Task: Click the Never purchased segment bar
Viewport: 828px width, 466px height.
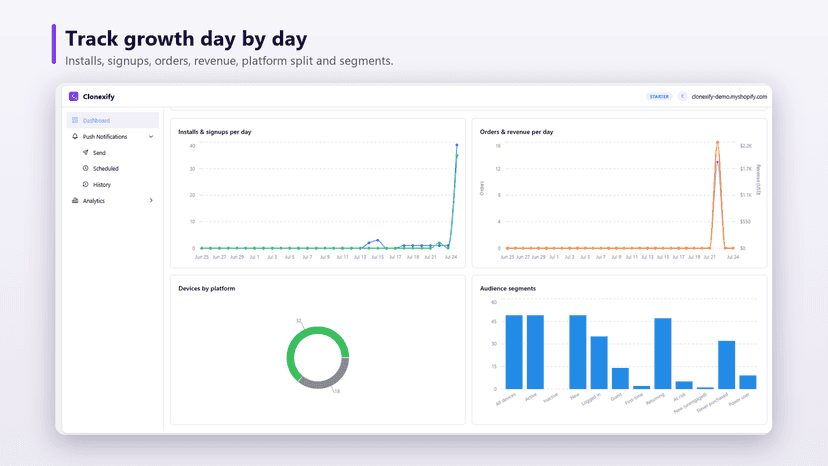Action: click(x=727, y=365)
